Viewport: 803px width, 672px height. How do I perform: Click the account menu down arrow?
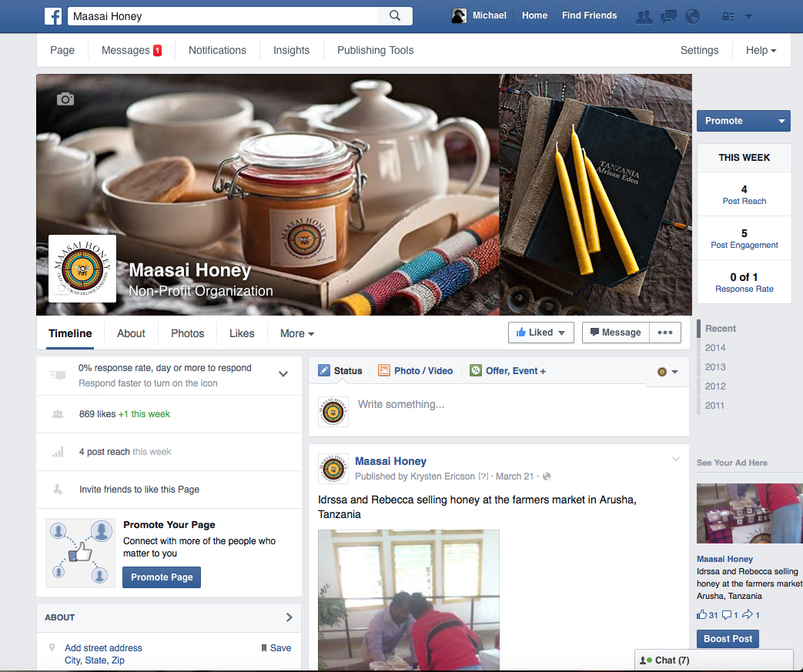748,16
